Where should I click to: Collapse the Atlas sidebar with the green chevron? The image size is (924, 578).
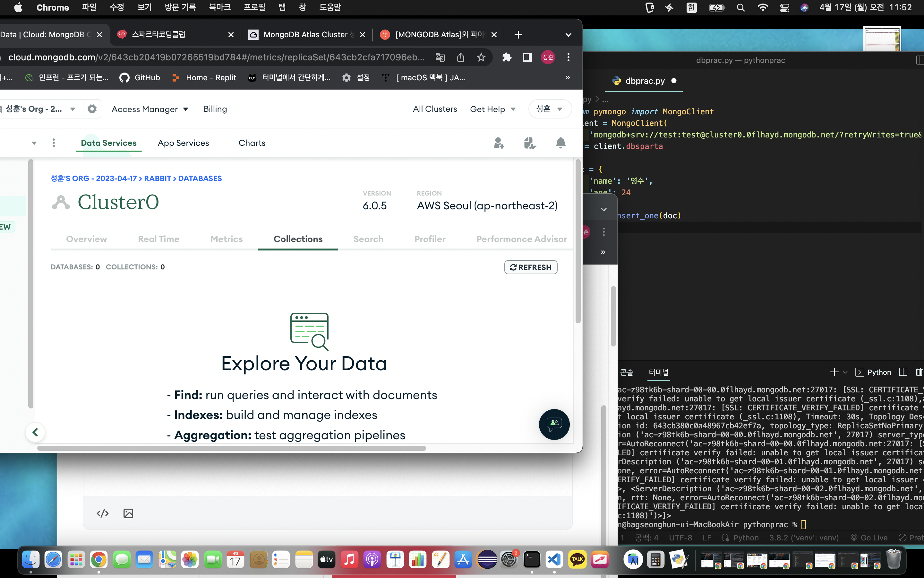coord(35,432)
